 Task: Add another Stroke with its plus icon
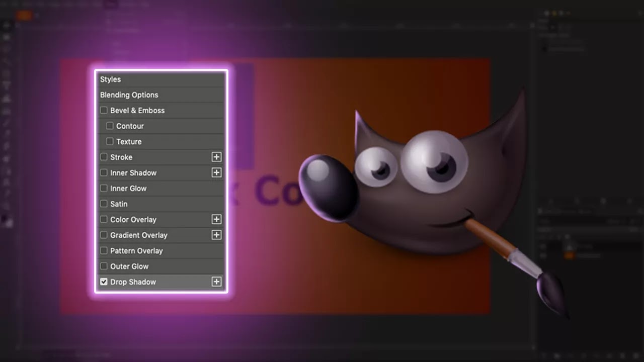[x=216, y=157]
